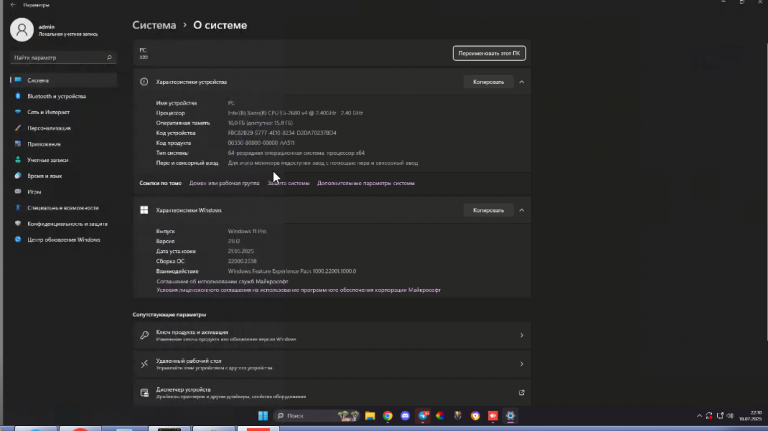768x431 pixels.
Task: Click the search magnifier in Найти параметр
Action: tap(109, 58)
